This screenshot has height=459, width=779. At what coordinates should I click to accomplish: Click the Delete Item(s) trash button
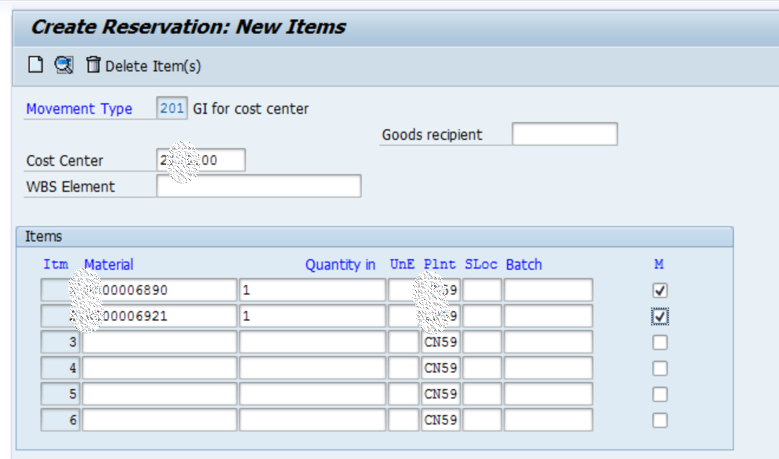click(x=143, y=66)
